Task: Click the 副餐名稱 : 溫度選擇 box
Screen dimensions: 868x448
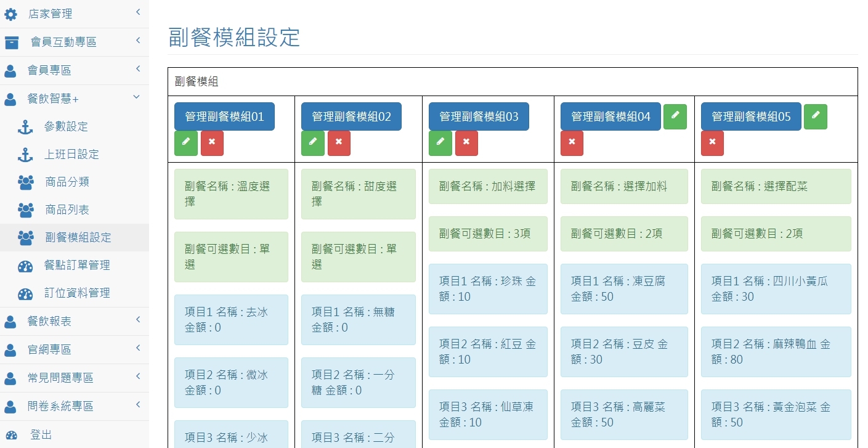Action: tap(231, 194)
